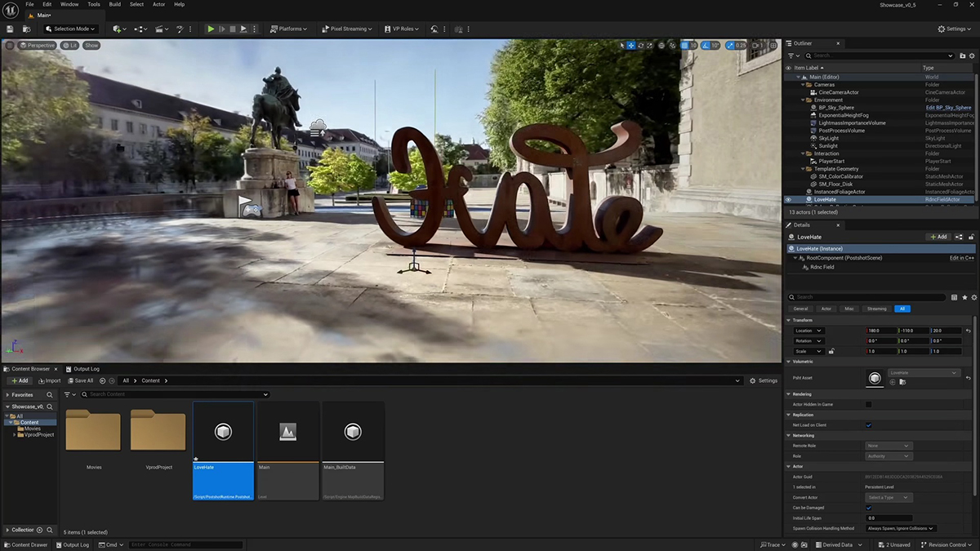Click the Save current level icon
Viewport: 980px width, 551px height.
point(10,29)
